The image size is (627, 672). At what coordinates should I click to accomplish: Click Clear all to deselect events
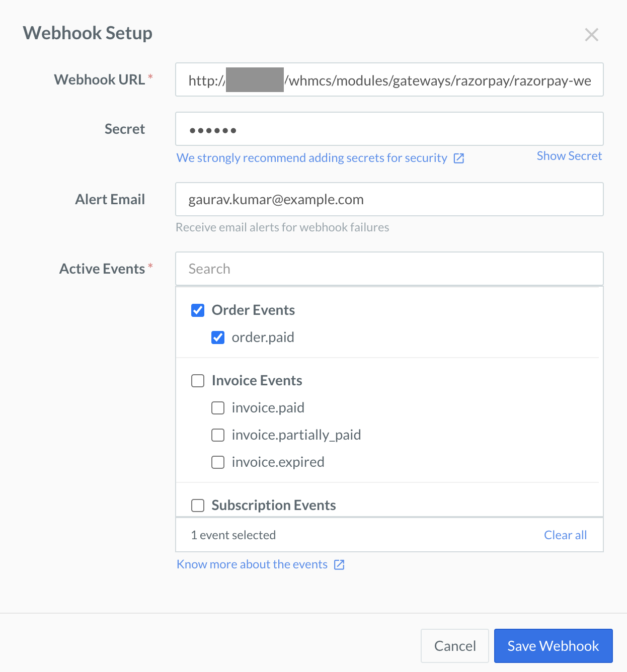[565, 535]
